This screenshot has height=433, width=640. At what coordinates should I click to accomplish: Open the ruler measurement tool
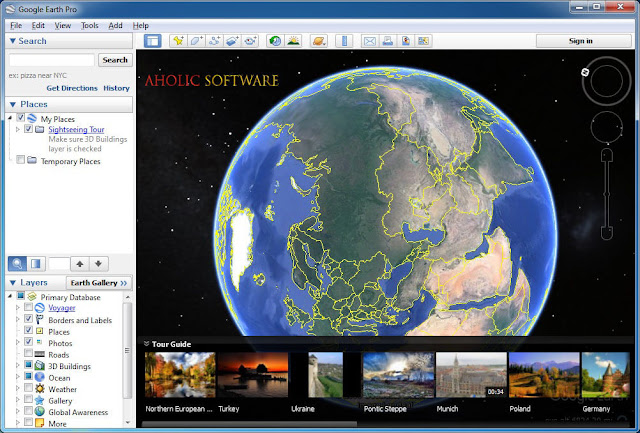(x=344, y=41)
